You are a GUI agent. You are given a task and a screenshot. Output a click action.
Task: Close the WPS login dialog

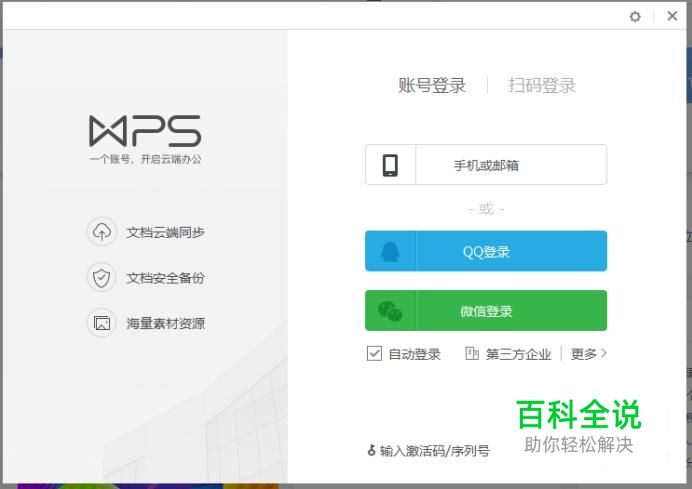point(672,16)
